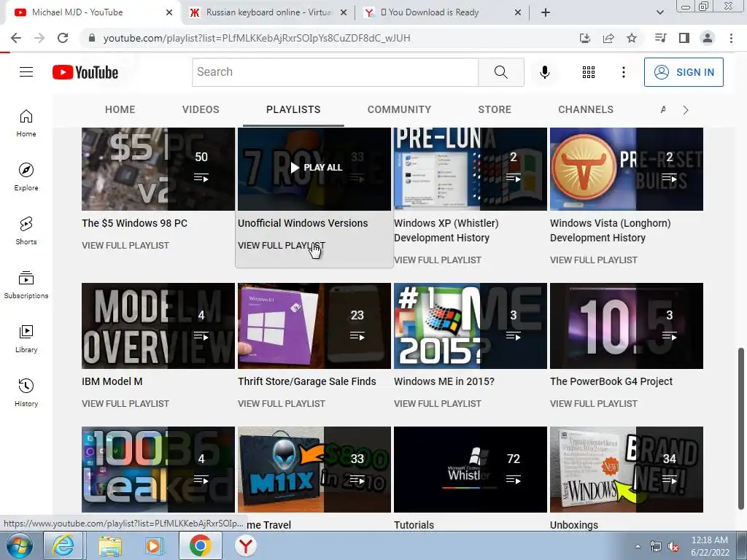
Task: View full playlist for Unofficial Windows Versions
Action: (282, 246)
